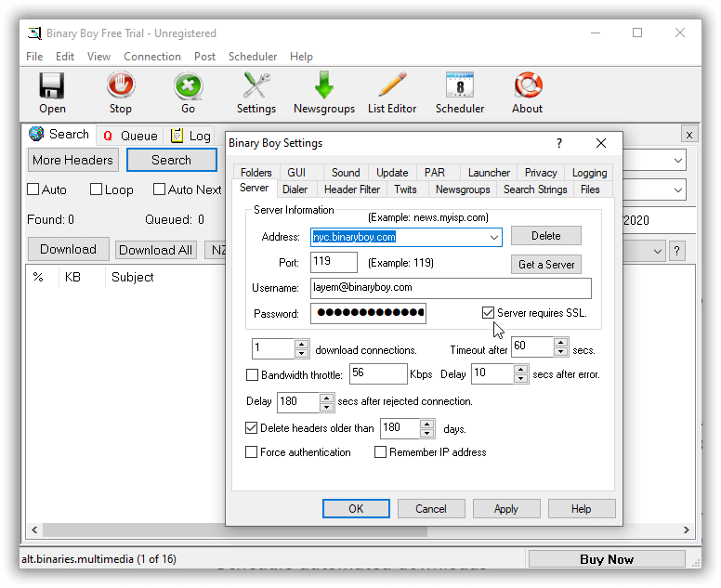The height and width of the screenshot is (588, 721).
Task: Decrease download connections with down arrow
Action: click(302, 353)
